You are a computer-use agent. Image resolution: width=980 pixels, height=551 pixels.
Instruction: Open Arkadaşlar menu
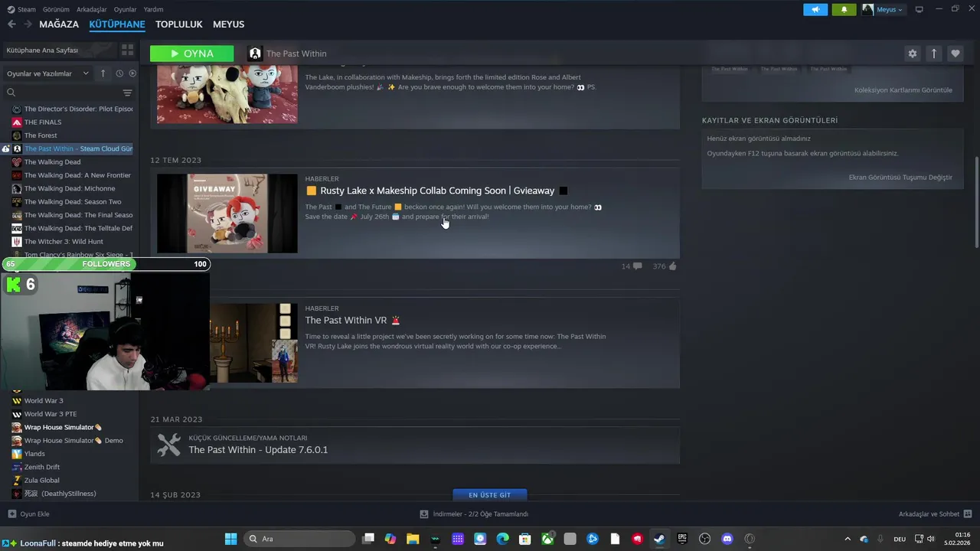pyautogui.click(x=92, y=9)
